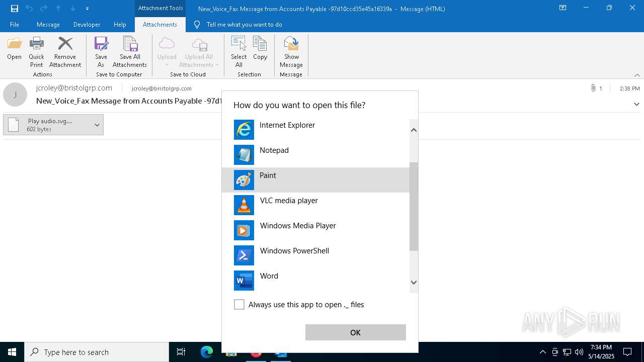Choose Notepad to open the file
Image resolution: width=644 pixels, height=362 pixels.
[315, 155]
